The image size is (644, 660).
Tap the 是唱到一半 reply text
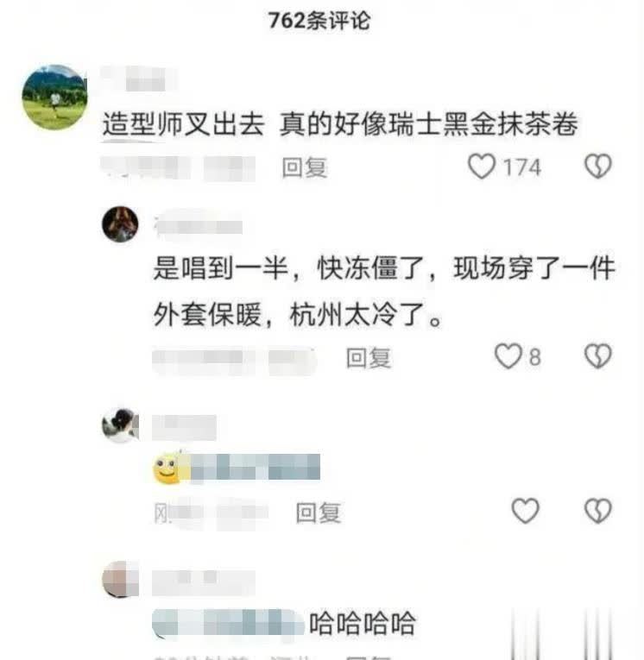coord(383,291)
